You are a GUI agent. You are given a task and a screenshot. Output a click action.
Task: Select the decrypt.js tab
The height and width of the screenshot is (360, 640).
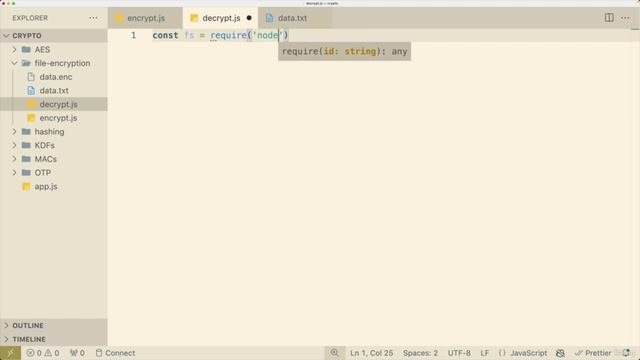point(220,18)
